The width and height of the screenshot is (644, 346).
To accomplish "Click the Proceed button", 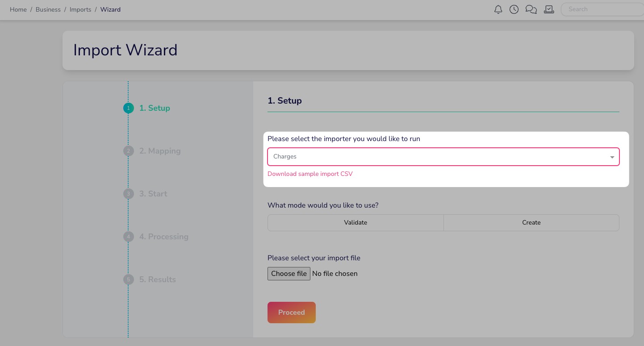I will (291, 313).
